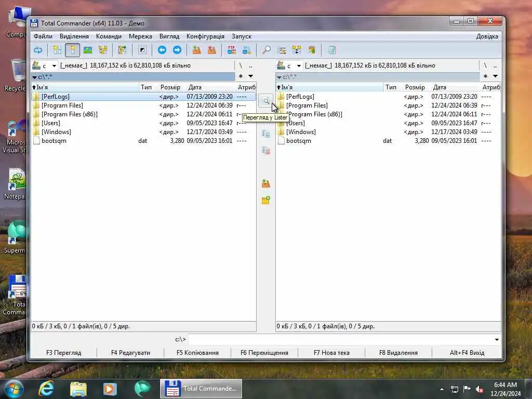Open the Multi-Rename tool icon

pos(282,50)
